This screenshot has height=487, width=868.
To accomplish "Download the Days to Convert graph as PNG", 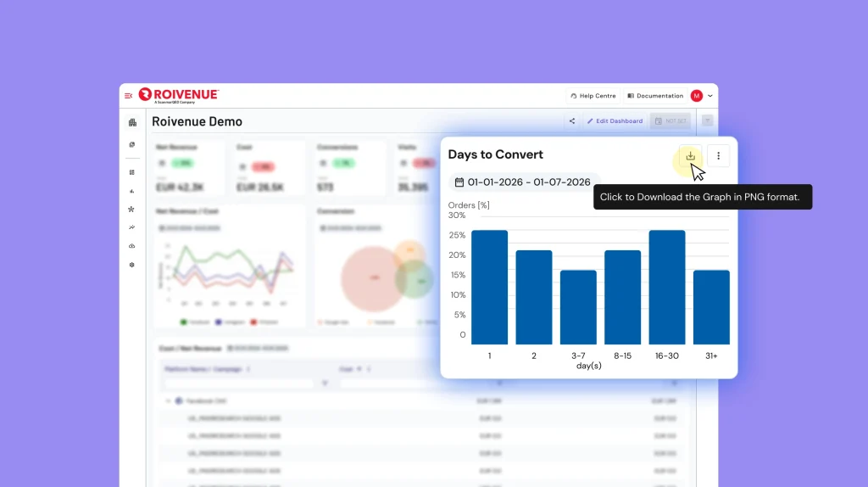I will tap(690, 156).
